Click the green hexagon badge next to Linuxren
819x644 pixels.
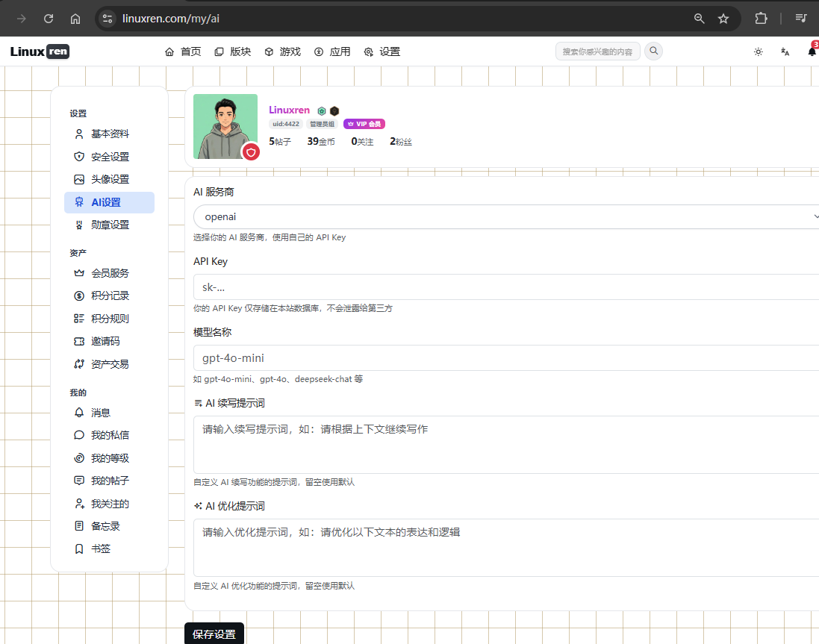click(322, 110)
